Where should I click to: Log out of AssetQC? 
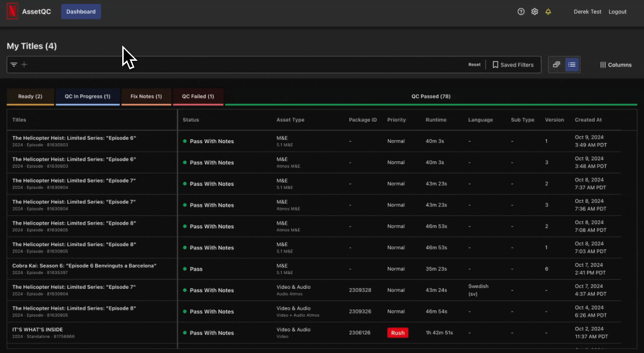click(617, 12)
